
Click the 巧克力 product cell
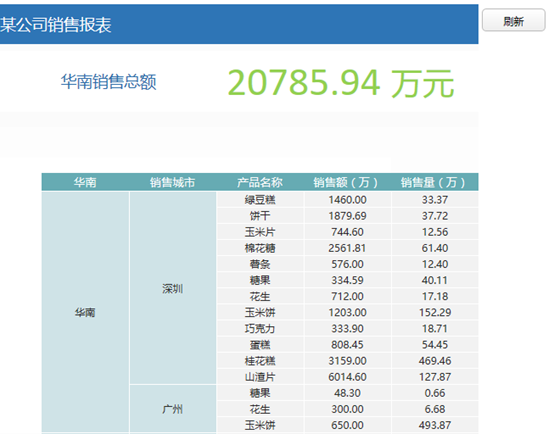pos(260,329)
